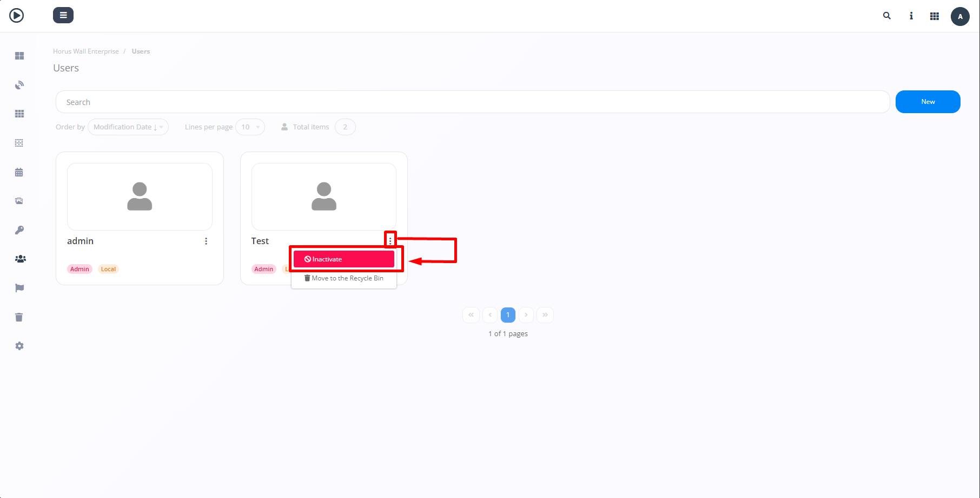Open the search icon in top bar

[886, 16]
